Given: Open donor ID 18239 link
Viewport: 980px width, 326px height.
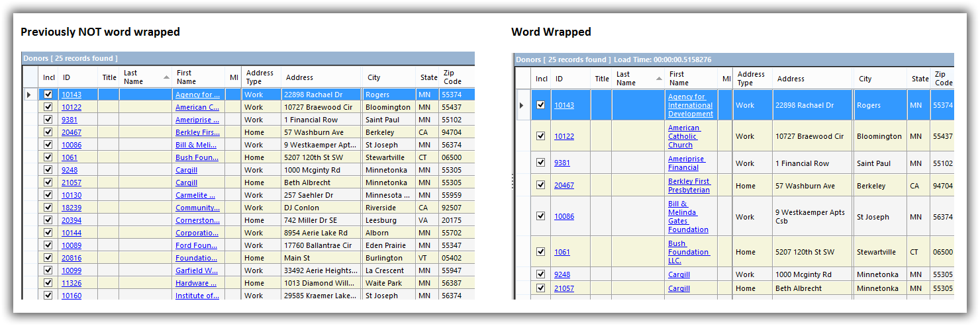Looking at the screenshot, I should click(x=71, y=208).
